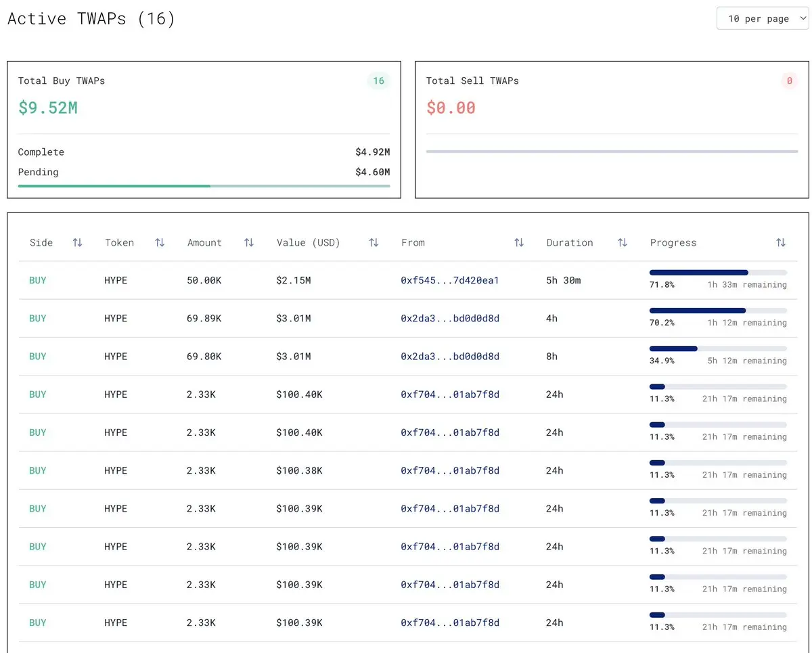
Task: Click the 5h 30m duration cell
Action: pyautogui.click(x=564, y=280)
